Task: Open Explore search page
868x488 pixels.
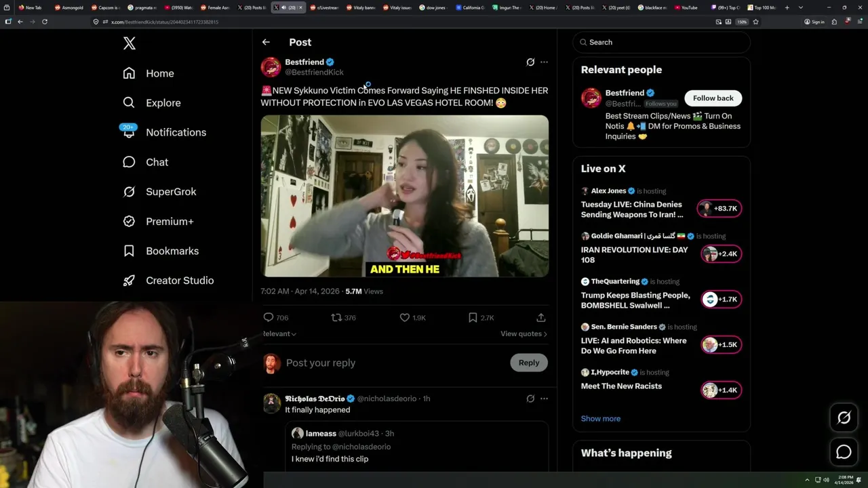Action: (x=152, y=103)
